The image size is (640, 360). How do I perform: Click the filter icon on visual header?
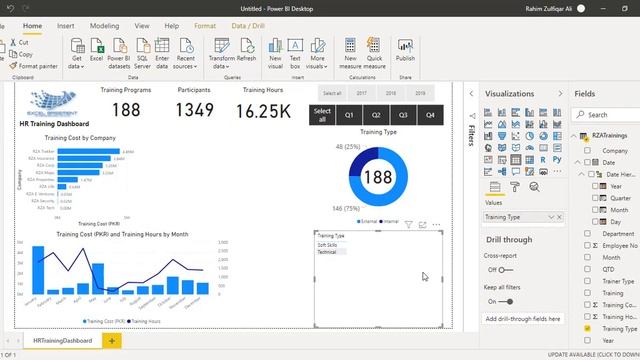(x=409, y=224)
